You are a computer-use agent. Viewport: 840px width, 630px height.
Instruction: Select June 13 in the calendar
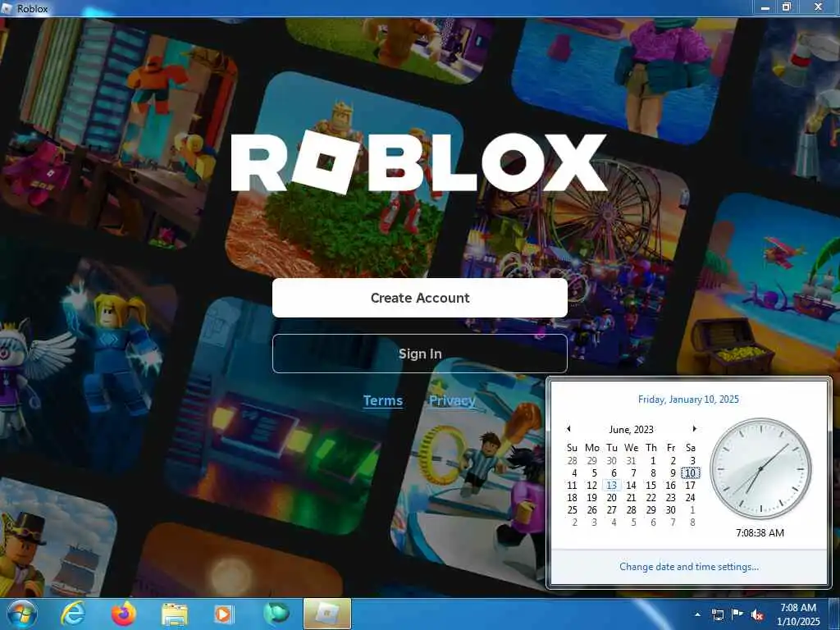pos(611,486)
